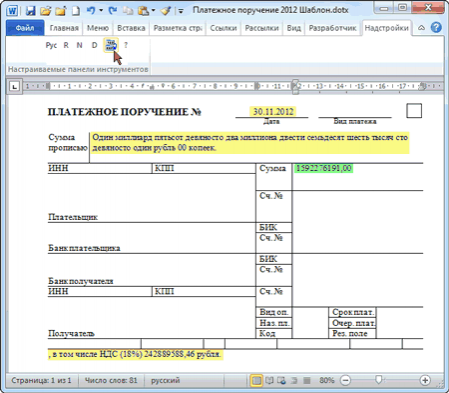Screen dimensions: 449x393
Task: Click the D button in add-ins toolbar
Action: (x=94, y=45)
